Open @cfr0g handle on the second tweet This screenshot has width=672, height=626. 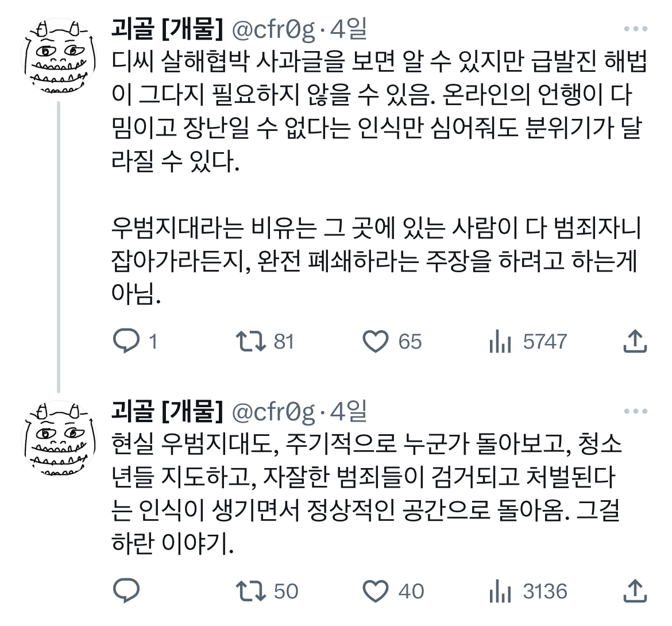point(273,411)
